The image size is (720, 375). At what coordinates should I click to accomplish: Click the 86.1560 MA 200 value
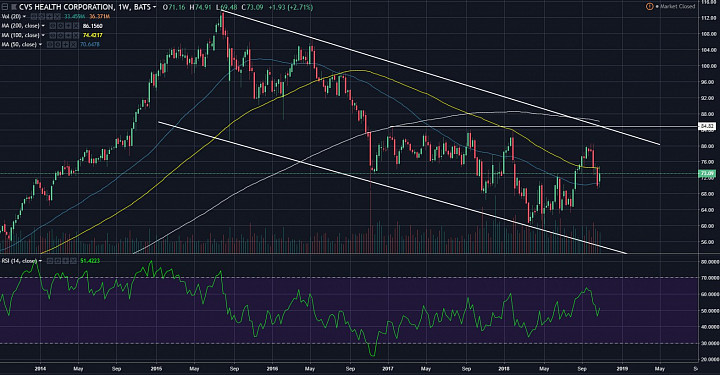pos(92,26)
